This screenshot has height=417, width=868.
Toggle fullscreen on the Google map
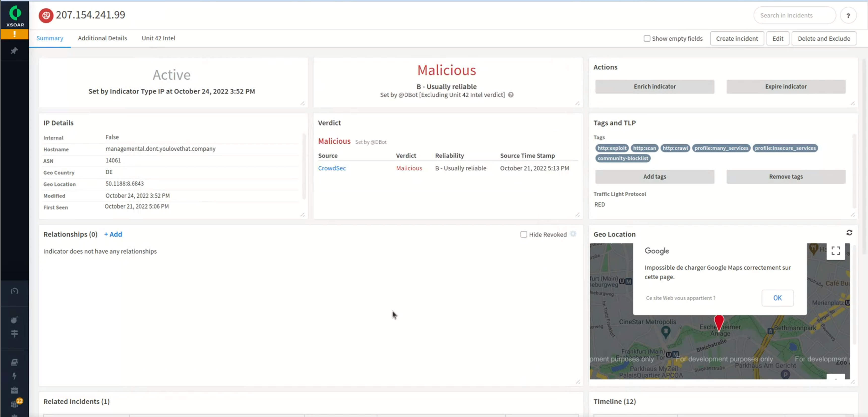pyautogui.click(x=836, y=250)
